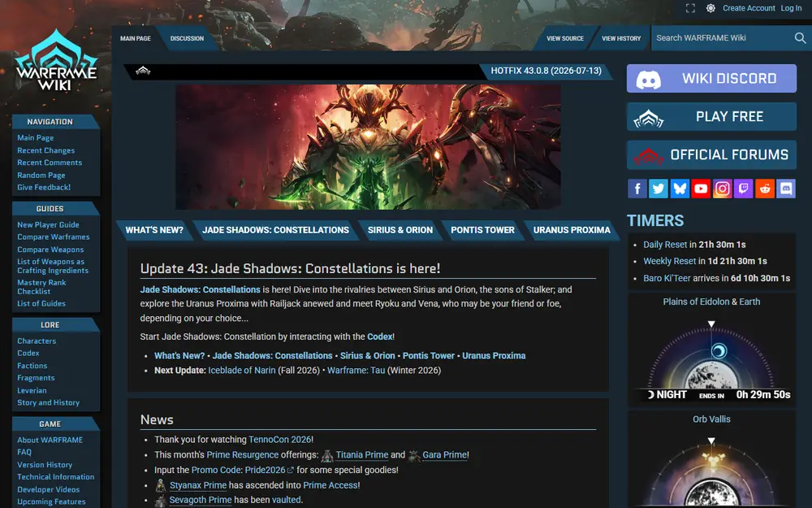The height and width of the screenshot is (508, 812).
Task: Click the Styanax Prime portrait icon
Action: pos(161,486)
